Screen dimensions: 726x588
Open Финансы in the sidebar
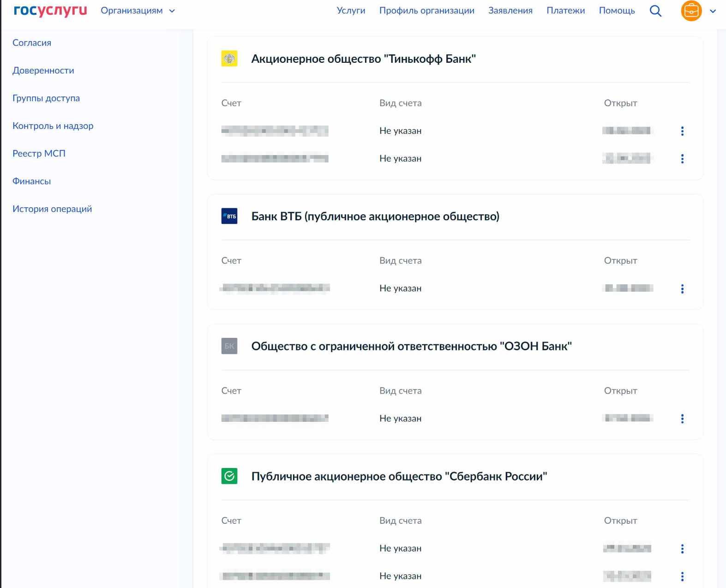pyautogui.click(x=31, y=181)
